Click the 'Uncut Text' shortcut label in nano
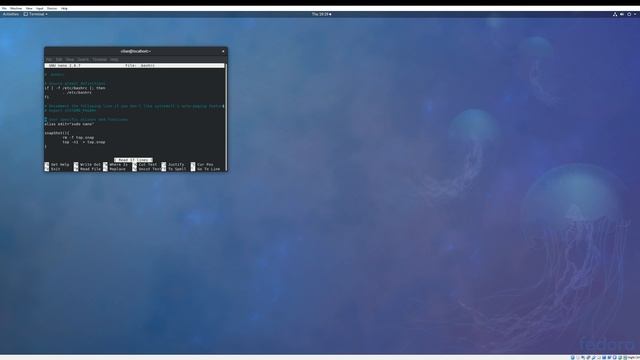This screenshot has height=360, width=640. (150, 169)
